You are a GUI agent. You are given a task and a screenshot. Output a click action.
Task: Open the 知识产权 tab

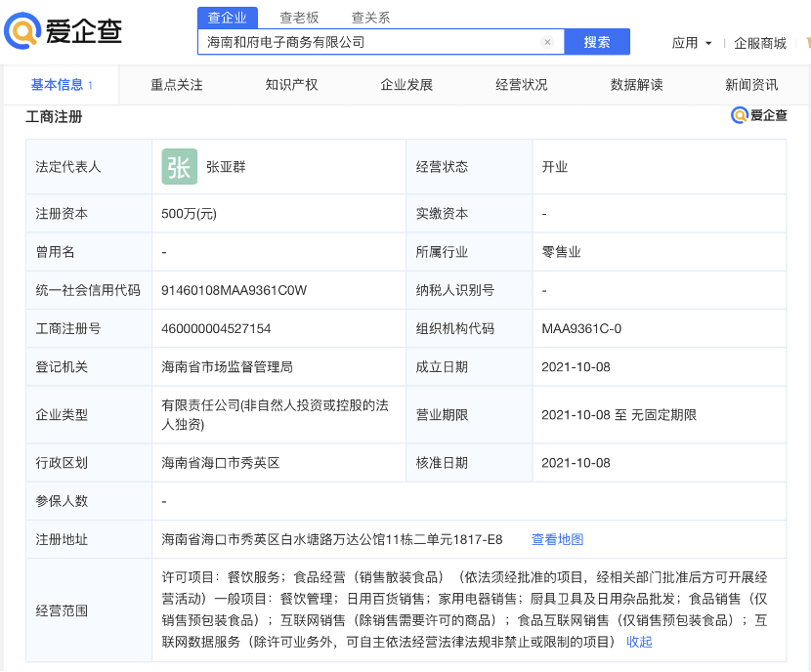[x=292, y=85]
